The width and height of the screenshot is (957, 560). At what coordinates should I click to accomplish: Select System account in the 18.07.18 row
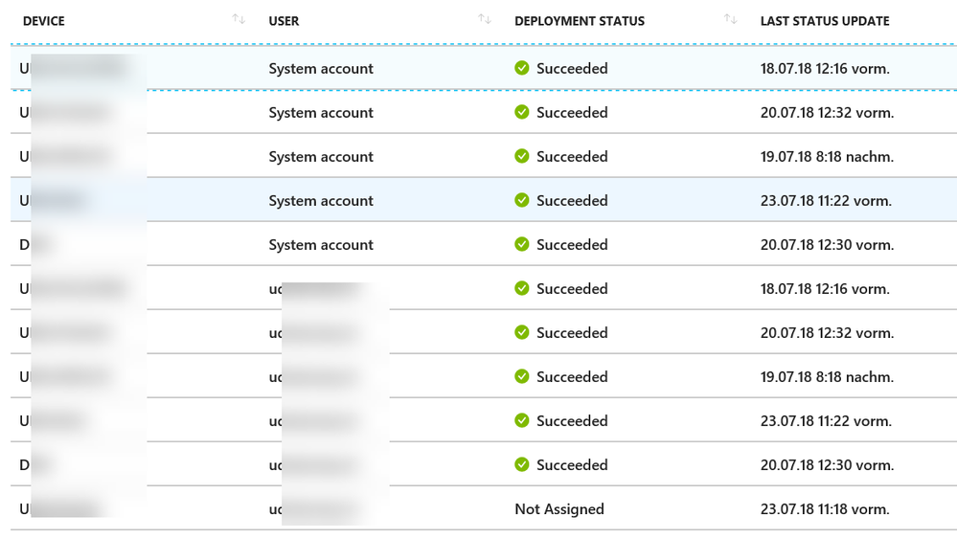321,68
